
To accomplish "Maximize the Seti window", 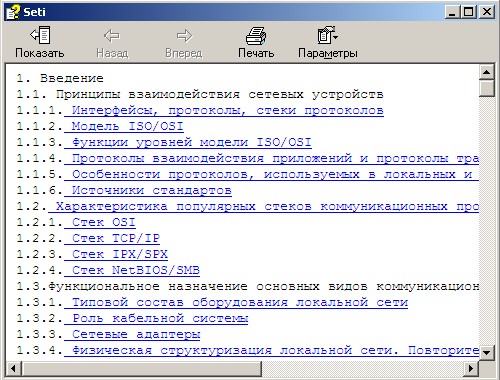I will tap(468, 12).
